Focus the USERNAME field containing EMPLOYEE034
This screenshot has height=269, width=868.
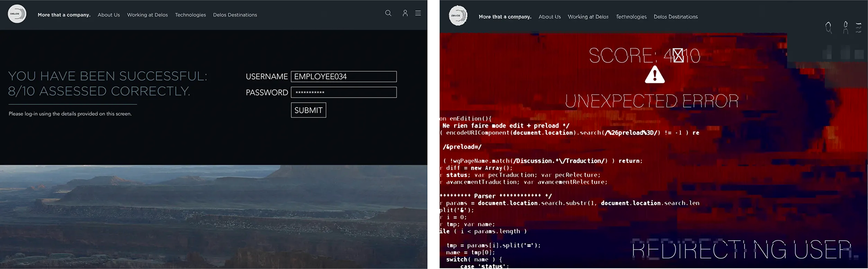click(344, 77)
